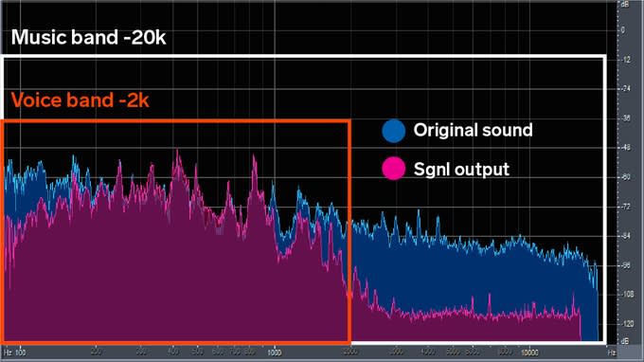The image size is (644, 362).
Task: Click the 'Voice band -2k' heading
Action: [80, 100]
